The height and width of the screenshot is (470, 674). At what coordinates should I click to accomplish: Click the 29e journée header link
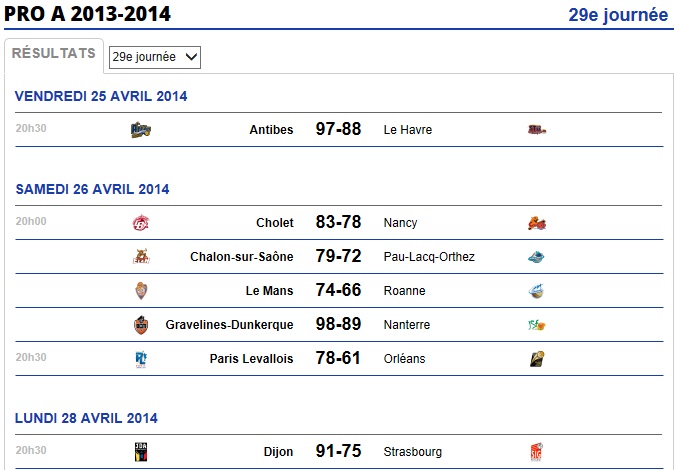(x=618, y=15)
